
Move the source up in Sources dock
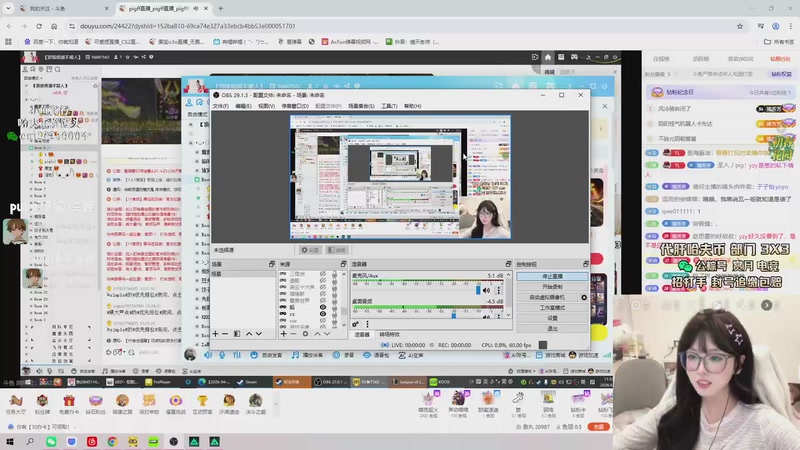click(317, 334)
